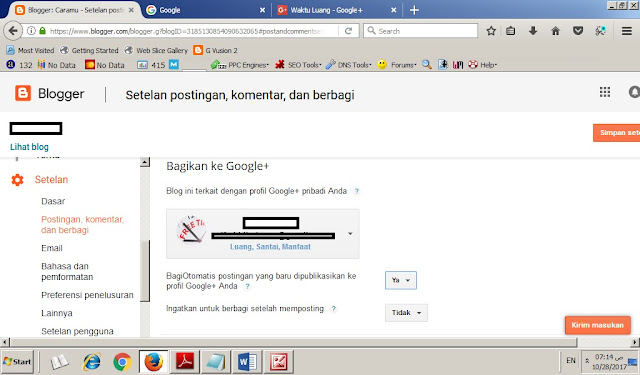This screenshot has height=375, width=640.
Task: Open Bahasa dan pemformatan settings
Action: [x=67, y=271]
